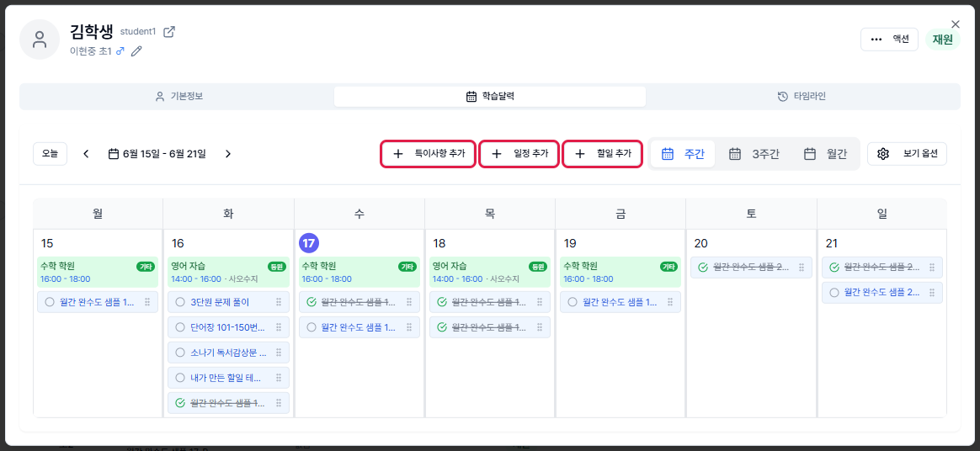Switch to the 기본정보 tab
The image size is (980, 451).
tap(178, 96)
